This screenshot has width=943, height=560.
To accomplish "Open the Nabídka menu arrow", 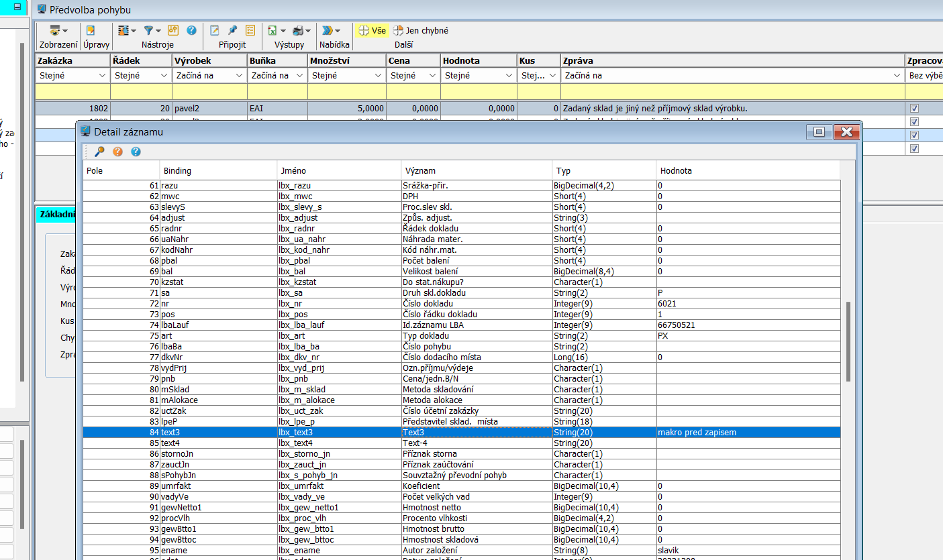I will [338, 30].
